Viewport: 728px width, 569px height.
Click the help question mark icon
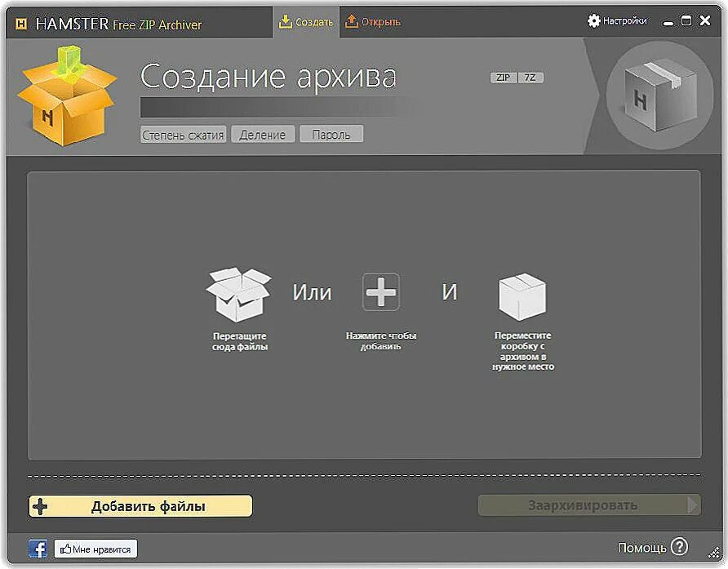679,547
